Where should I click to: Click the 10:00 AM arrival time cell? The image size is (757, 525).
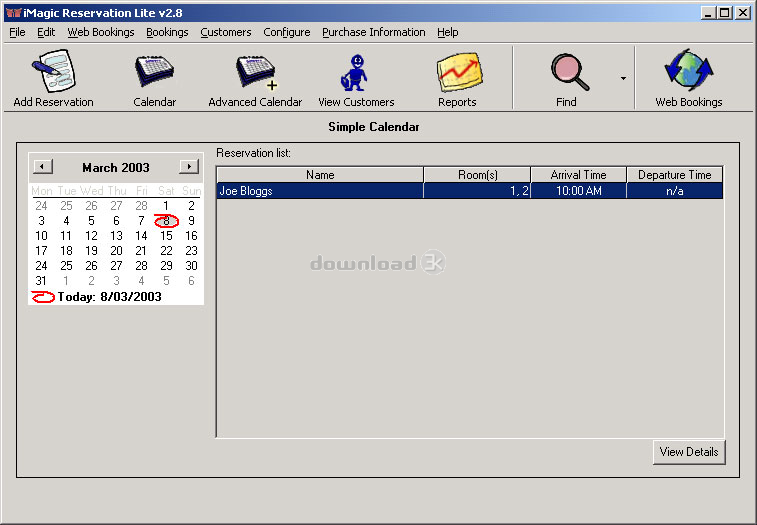point(578,191)
